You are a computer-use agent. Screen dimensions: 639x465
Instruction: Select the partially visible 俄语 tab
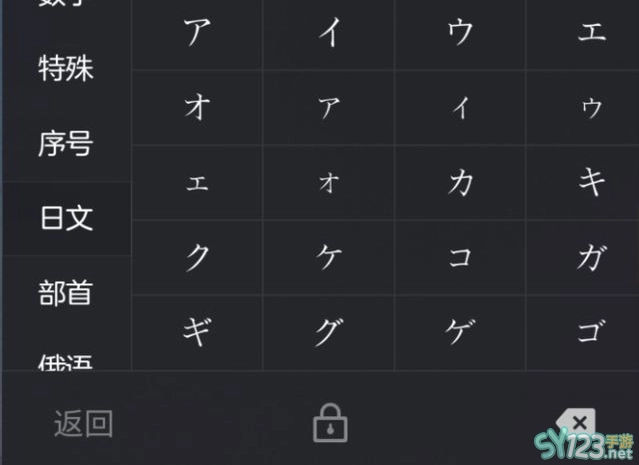pyautogui.click(x=67, y=361)
